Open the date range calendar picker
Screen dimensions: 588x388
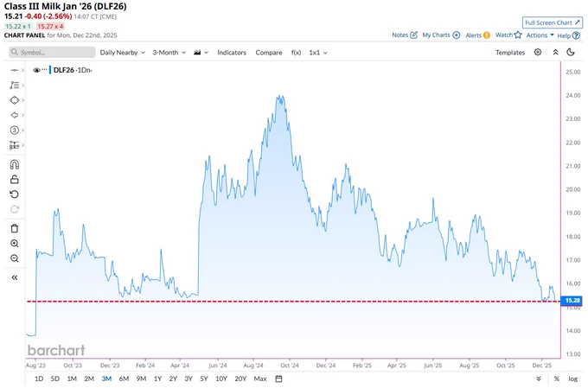coord(278,378)
